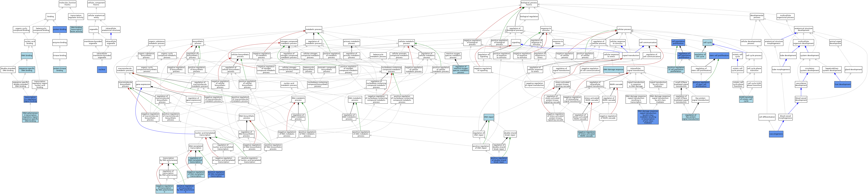Select 'regulation of Ras protein signal transduction' node
This screenshot has height=194, width=868.
(x=691, y=117)
